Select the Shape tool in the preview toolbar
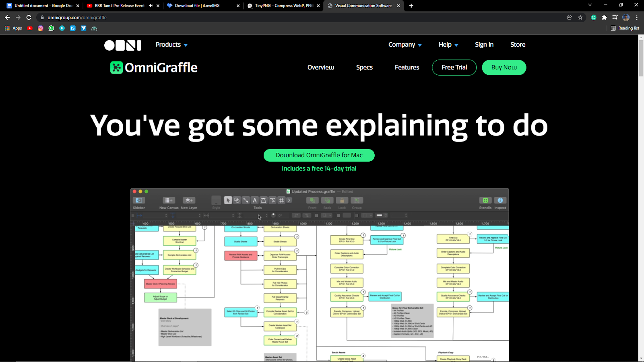Viewport: 644px width, 362px height. click(x=237, y=200)
